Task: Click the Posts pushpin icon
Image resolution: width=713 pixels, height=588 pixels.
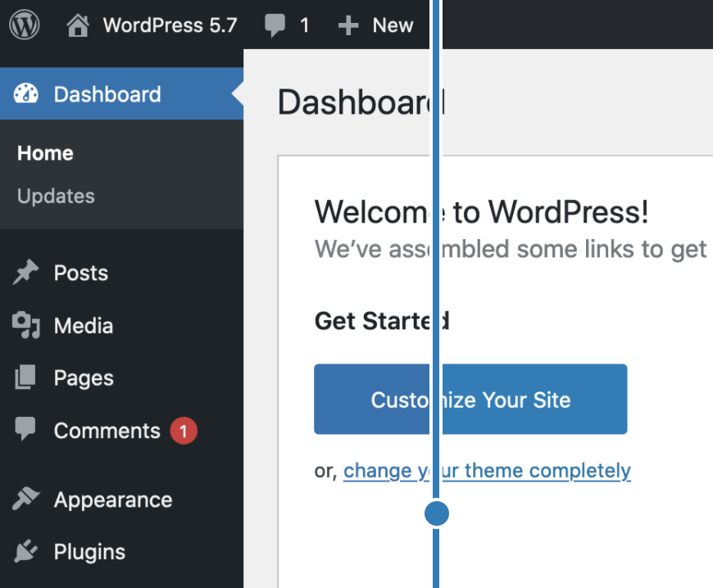Action: (26, 272)
